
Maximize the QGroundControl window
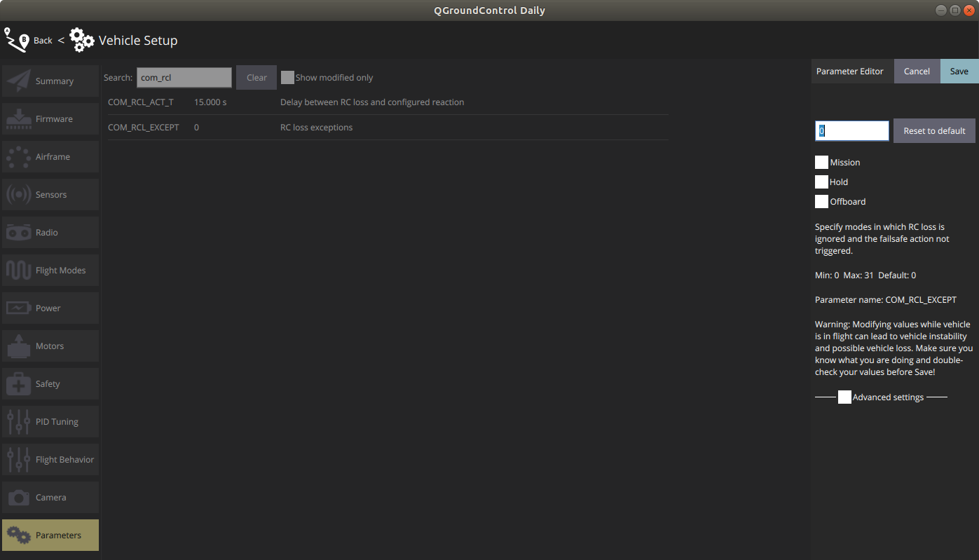pyautogui.click(x=954, y=10)
